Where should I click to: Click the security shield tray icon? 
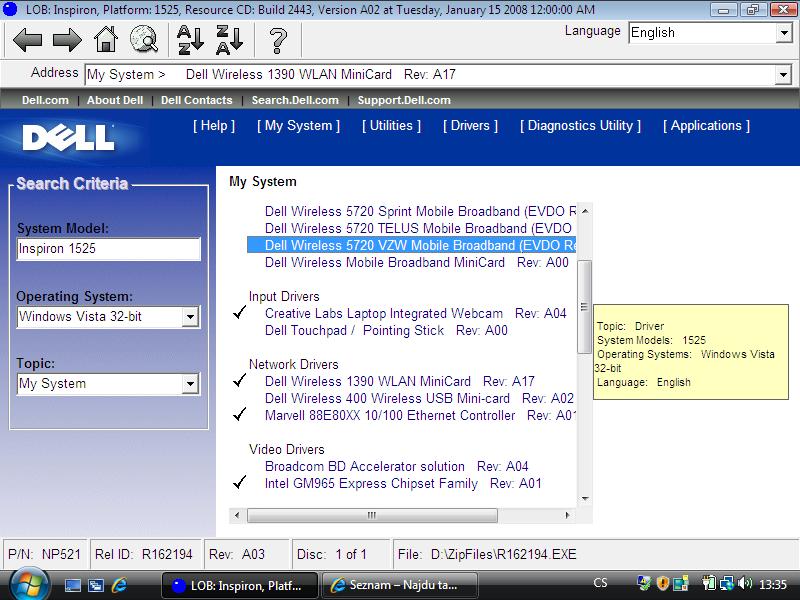pyautogui.click(x=662, y=583)
